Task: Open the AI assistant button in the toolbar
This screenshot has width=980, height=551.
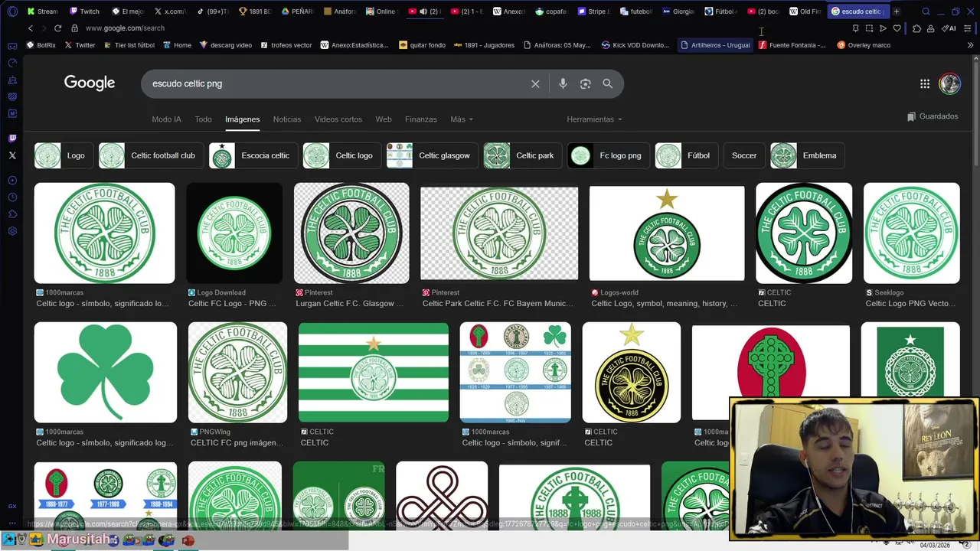Action: click(949, 28)
